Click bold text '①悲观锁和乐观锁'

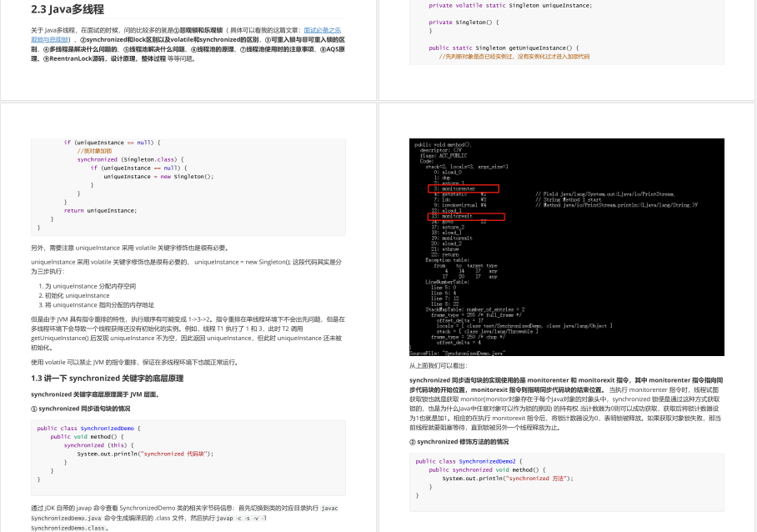(198, 30)
